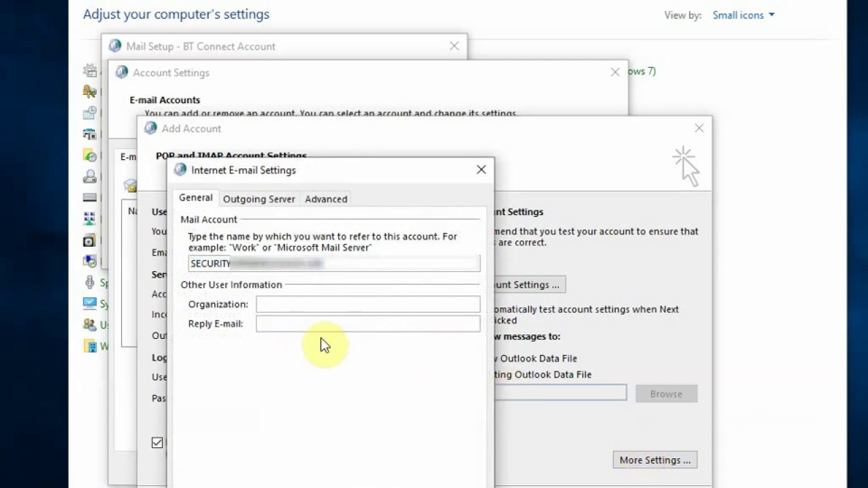Click the Internet E-mail Settings title icon
868x488 pixels.
(x=180, y=170)
